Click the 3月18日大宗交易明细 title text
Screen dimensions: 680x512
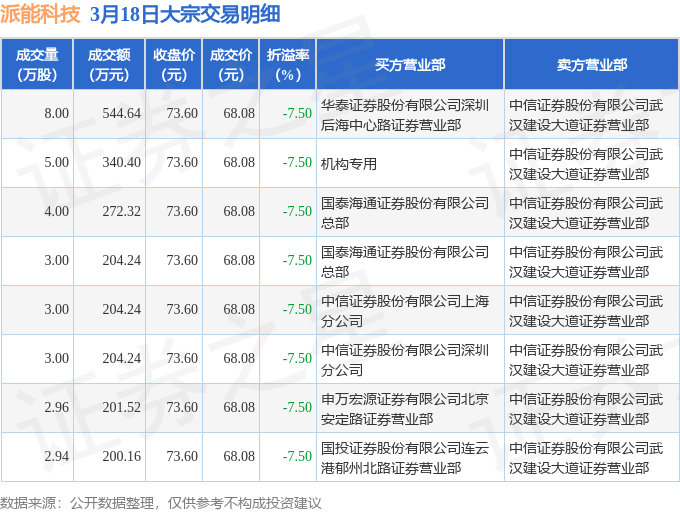pos(185,14)
